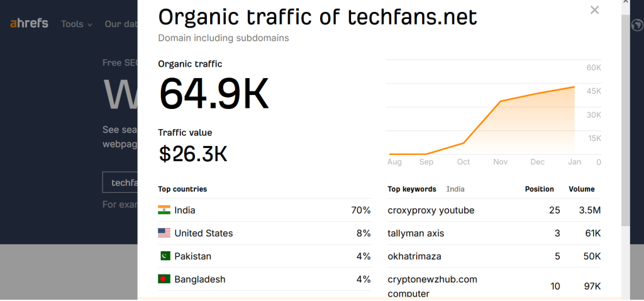
Task: Click the Bangladesh flag icon
Action: tap(164, 279)
